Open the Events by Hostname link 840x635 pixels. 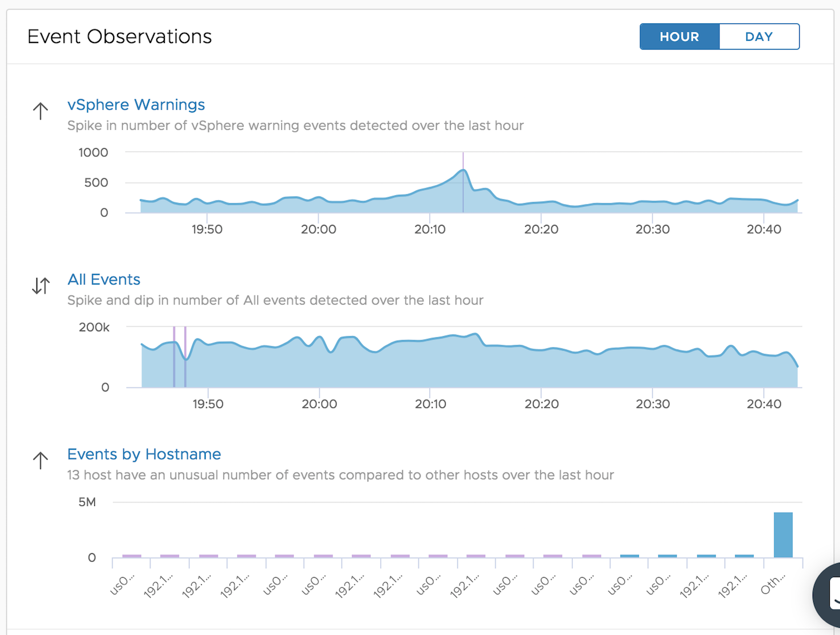pyautogui.click(x=144, y=454)
